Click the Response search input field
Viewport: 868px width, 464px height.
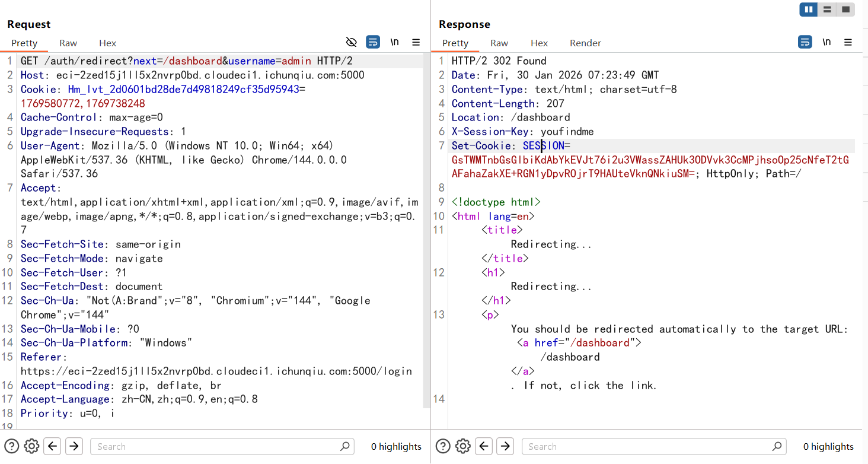pos(646,446)
